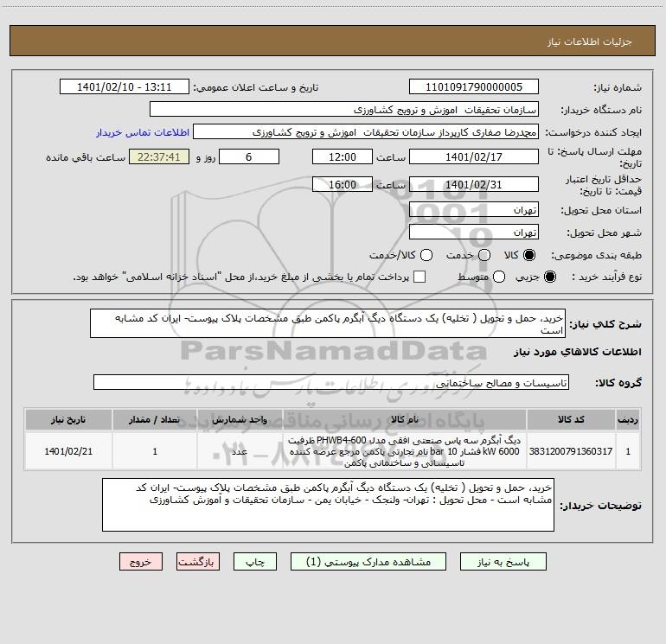
Task: Click the نام کالا column header
Action: click(405, 419)
